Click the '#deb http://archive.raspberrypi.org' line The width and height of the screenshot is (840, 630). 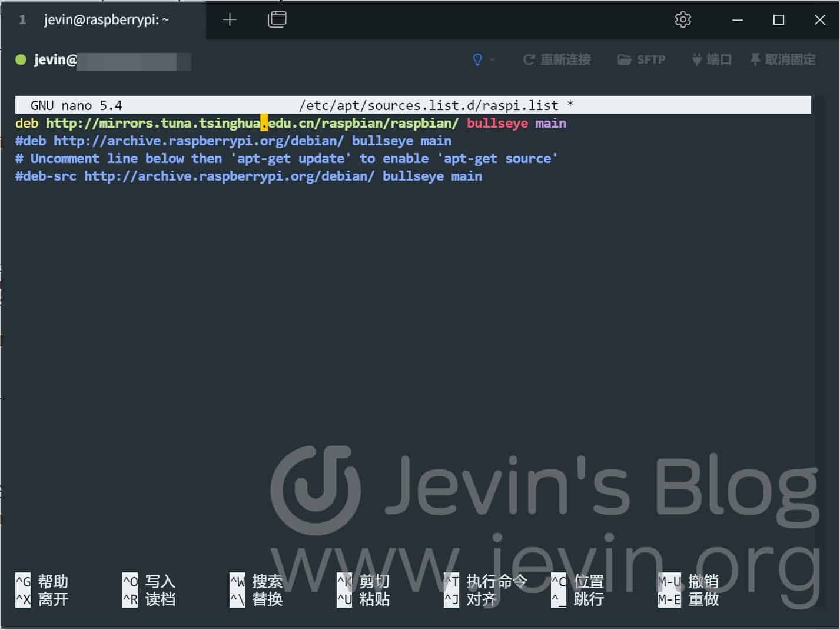pos(234,141)
